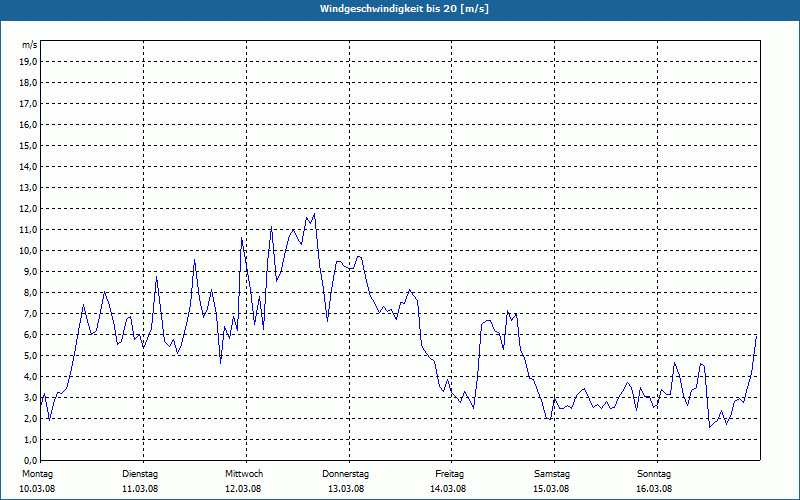The image size is (800, 500).
Task: Select the 0,0 axis value
Action: click(x=31, y=461)
